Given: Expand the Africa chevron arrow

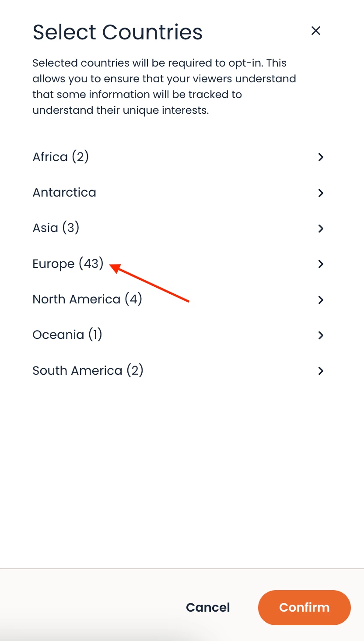Looking at the screenshot, I should pos(321,157).
